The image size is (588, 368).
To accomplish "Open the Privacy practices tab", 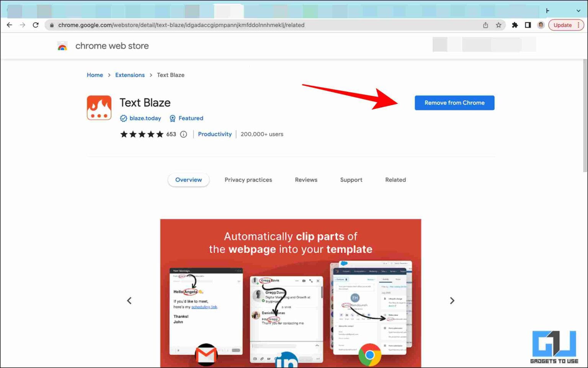I will (248, 180).
